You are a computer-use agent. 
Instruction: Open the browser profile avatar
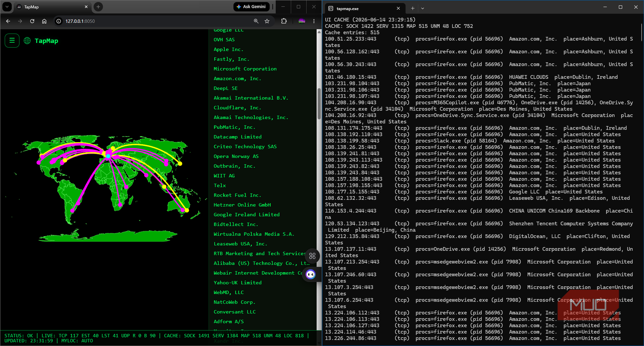302,21
